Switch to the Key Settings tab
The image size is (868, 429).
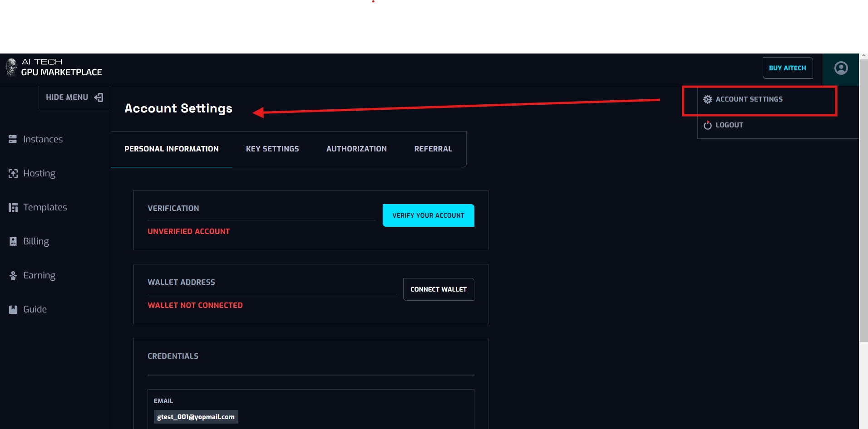tap(272, 149)
